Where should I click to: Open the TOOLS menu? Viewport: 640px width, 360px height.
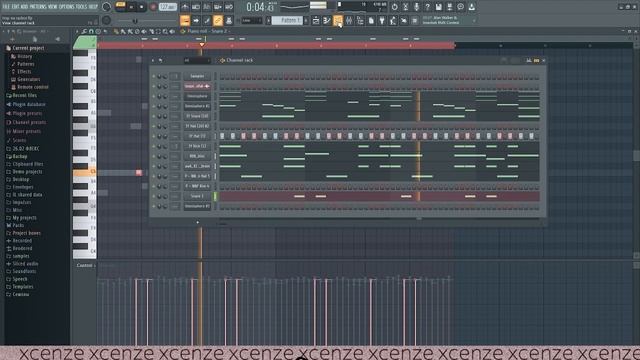click(82, 7)
